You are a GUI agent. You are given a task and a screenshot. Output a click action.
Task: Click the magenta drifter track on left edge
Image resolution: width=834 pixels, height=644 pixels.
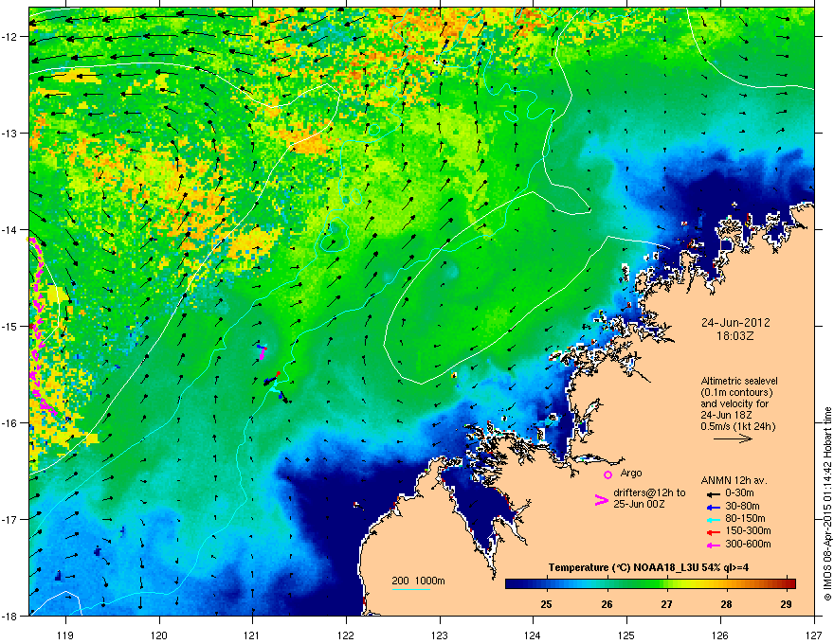[40, 327]
